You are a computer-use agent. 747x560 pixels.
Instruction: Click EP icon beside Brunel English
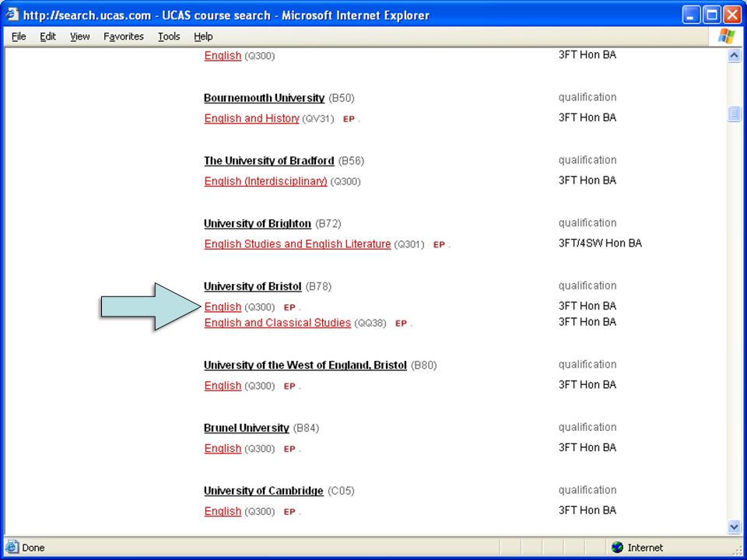pos(289,450)
